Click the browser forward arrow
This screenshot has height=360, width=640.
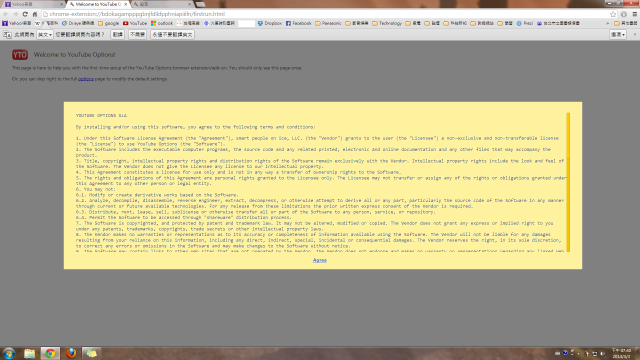point(16,14)
